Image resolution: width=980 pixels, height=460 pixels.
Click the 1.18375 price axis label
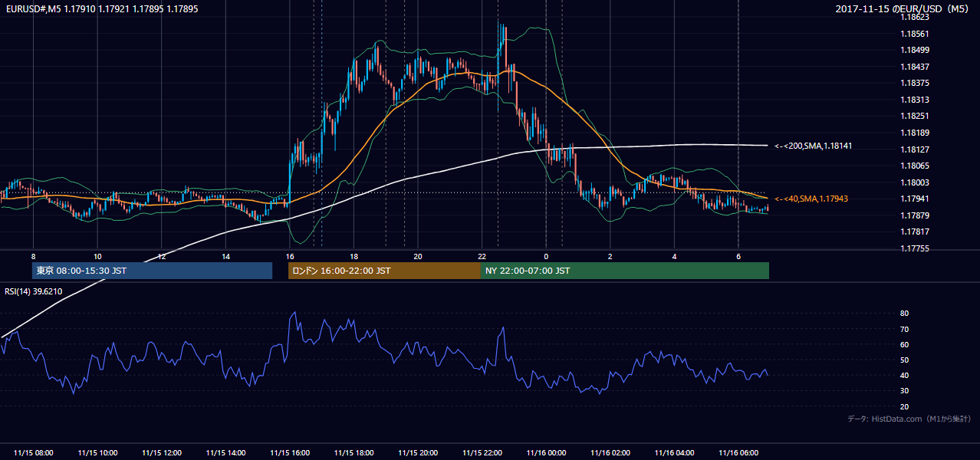(x=916, y=83)
